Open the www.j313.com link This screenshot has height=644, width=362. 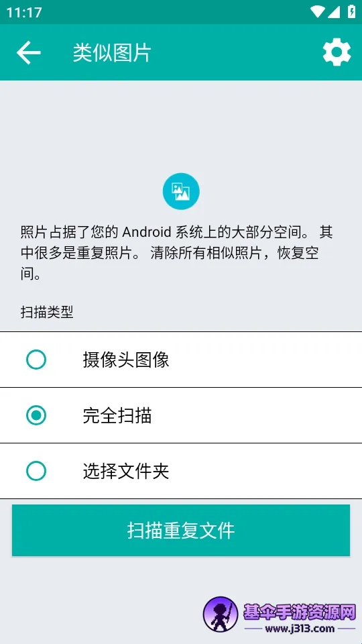pos(300,629)
